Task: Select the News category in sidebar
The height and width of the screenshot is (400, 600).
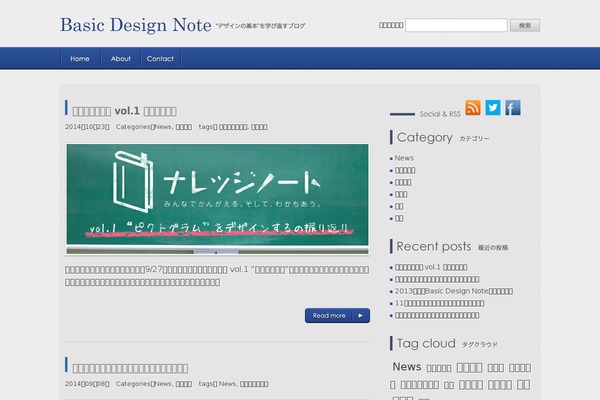Action: (x=404, y=158)
